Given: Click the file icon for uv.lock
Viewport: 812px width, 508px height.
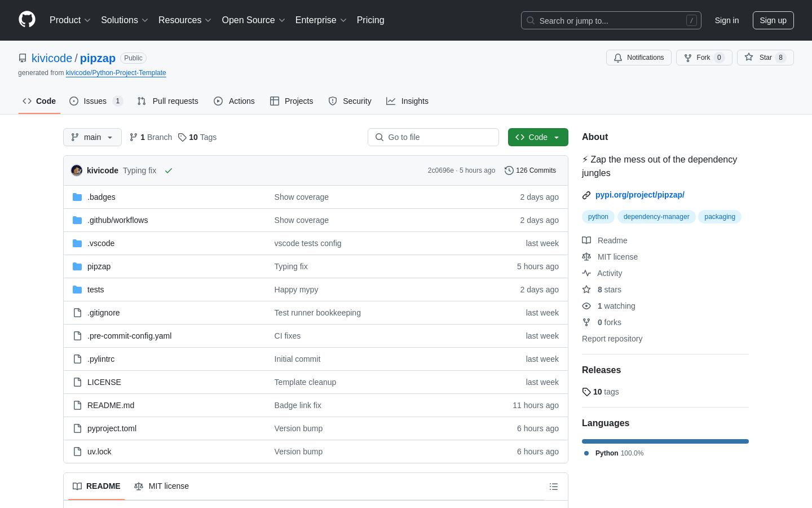Looking at the screenshot, I should click(77, 452).
